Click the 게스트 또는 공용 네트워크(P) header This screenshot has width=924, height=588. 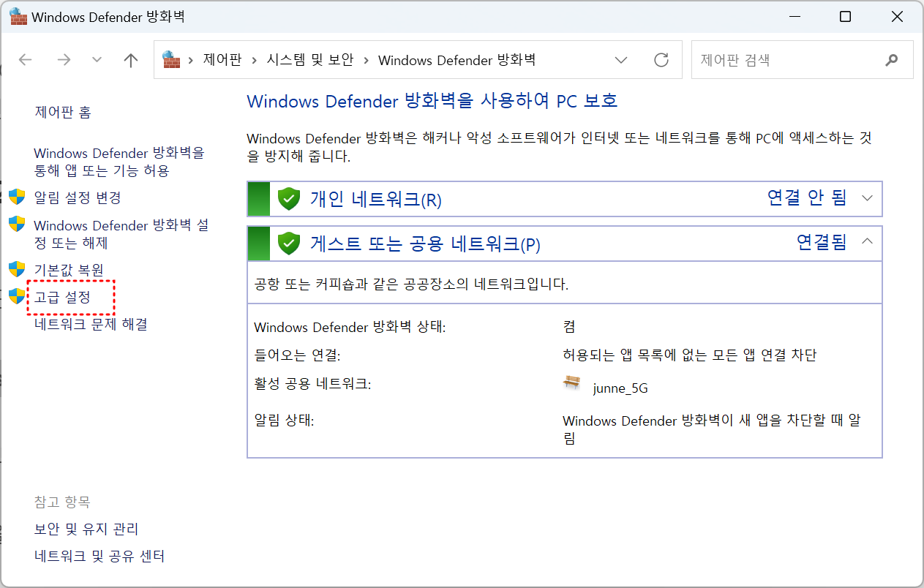[x=565, y=244]
